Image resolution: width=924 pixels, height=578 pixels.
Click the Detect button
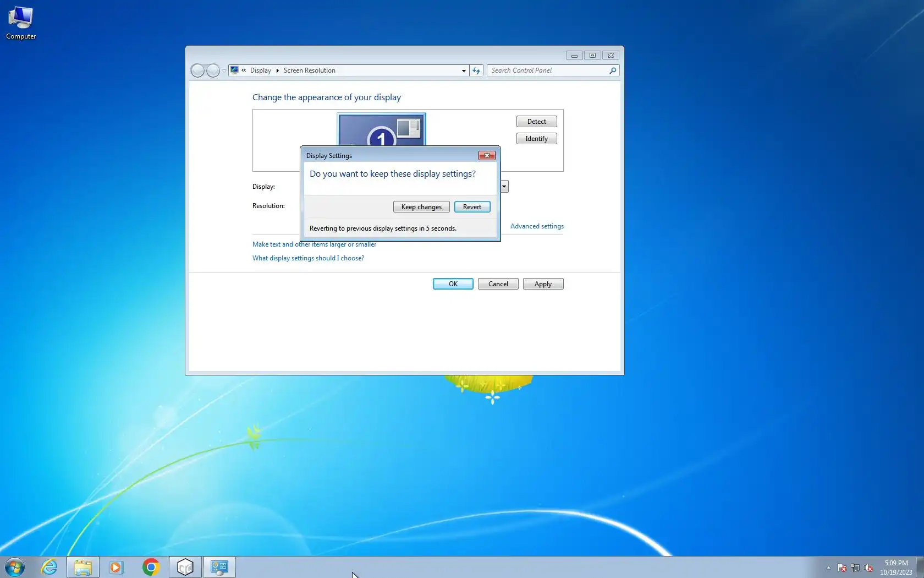(537, 122)
